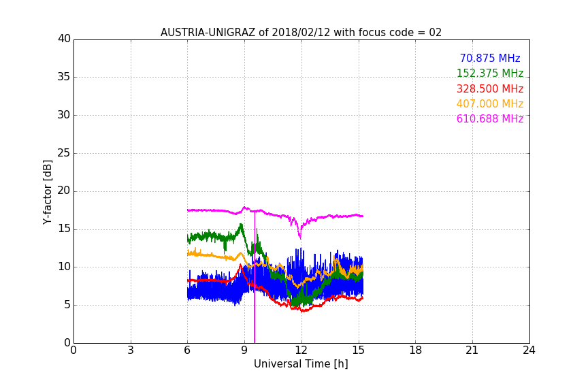Click the y-axis tick label 40
The width and height of the screenshot is (588, 392).
[x=64, y=39]
